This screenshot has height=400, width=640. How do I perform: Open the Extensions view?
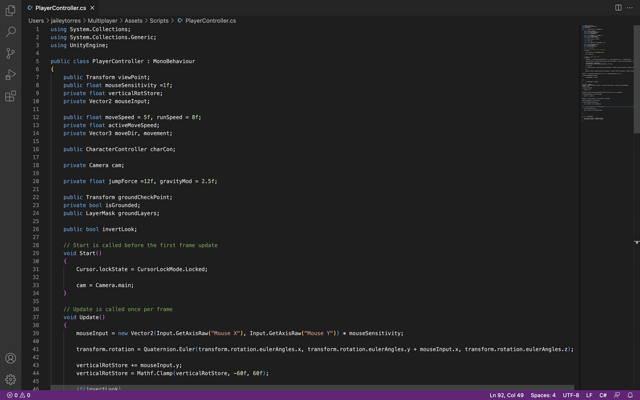click(11, 96)
